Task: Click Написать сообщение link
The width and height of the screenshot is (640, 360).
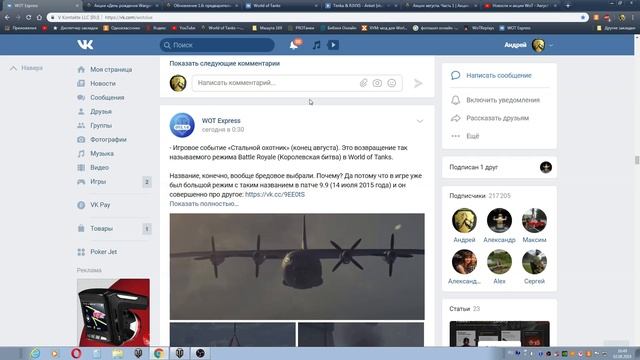Action: click(x=499, y=75)
